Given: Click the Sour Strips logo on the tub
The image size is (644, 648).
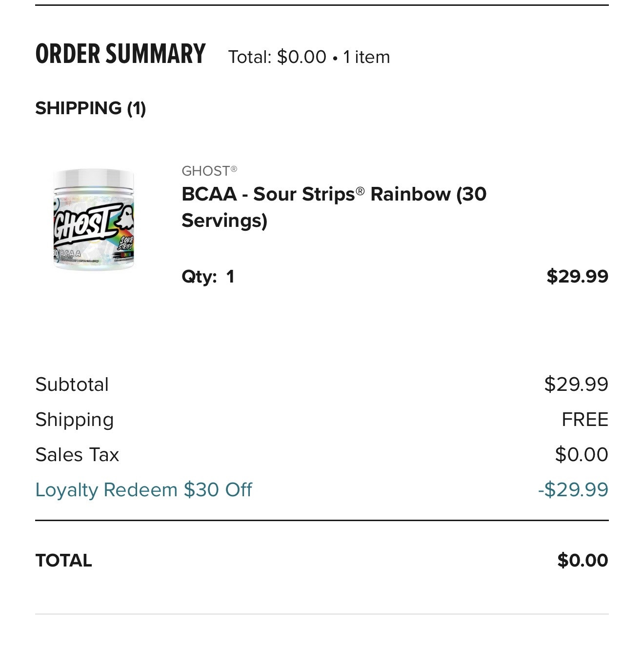Looking at the screenshot, I should click(x=126, y=244).
